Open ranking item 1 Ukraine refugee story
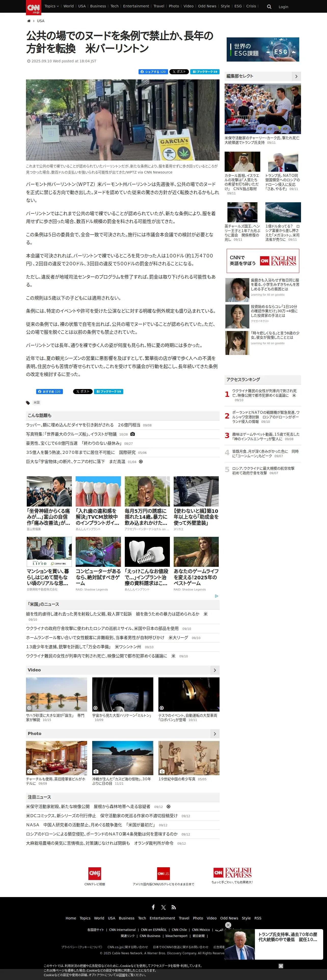327x980 pixels. 264,395
